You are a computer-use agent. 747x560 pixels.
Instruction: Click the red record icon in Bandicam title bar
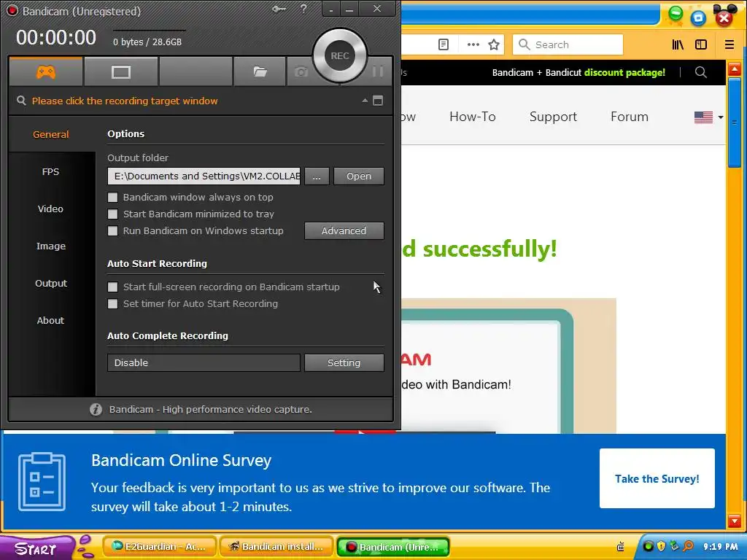[12, 10]
